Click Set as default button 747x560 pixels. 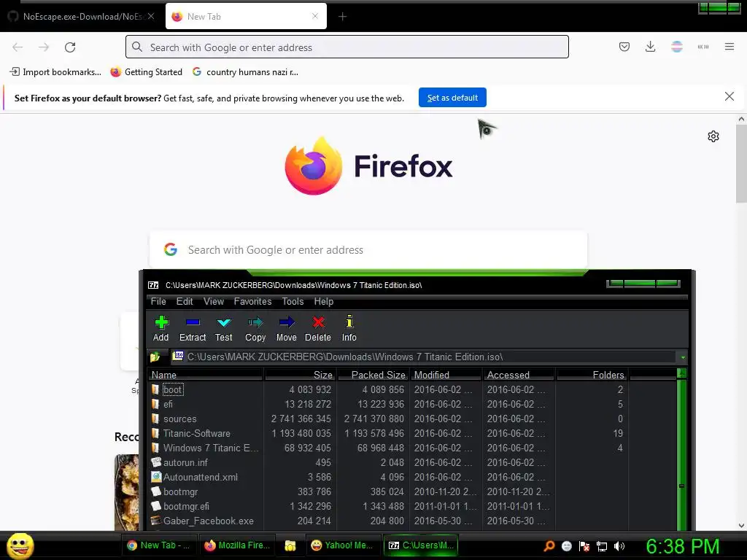(452, 98)
